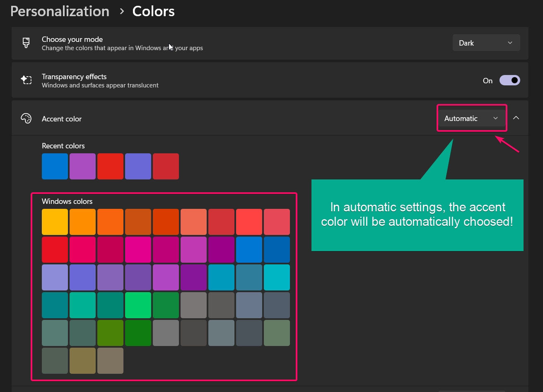
Task: Click the Windows colors heading
Action: (67, 201)
